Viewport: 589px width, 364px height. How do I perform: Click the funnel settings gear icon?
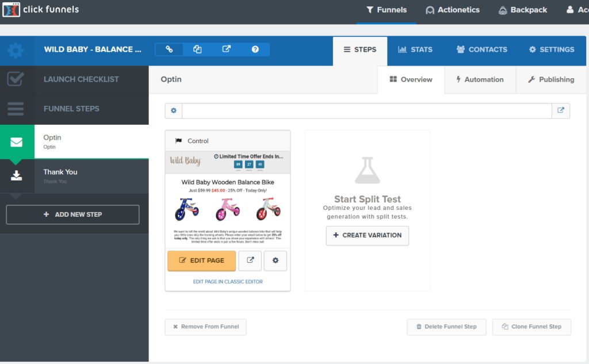click(16, 51)
